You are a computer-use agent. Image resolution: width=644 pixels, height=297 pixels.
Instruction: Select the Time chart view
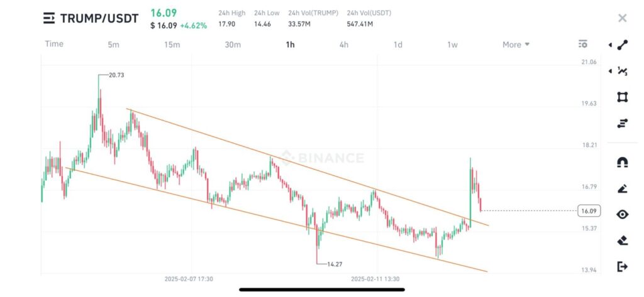coord(54,44)
